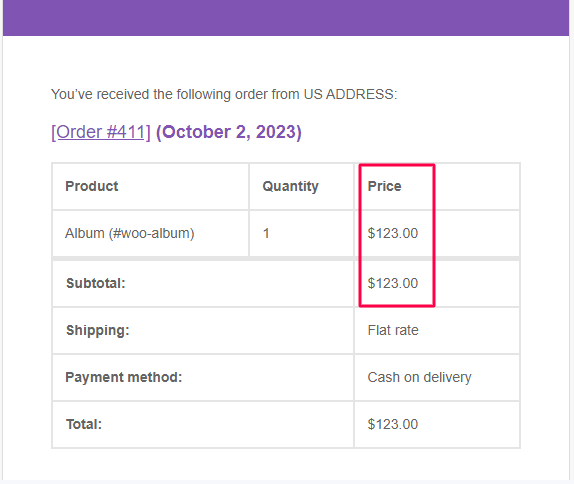Click the Flat rate shipping value
The image size is (574, 484).
point(393,331)
